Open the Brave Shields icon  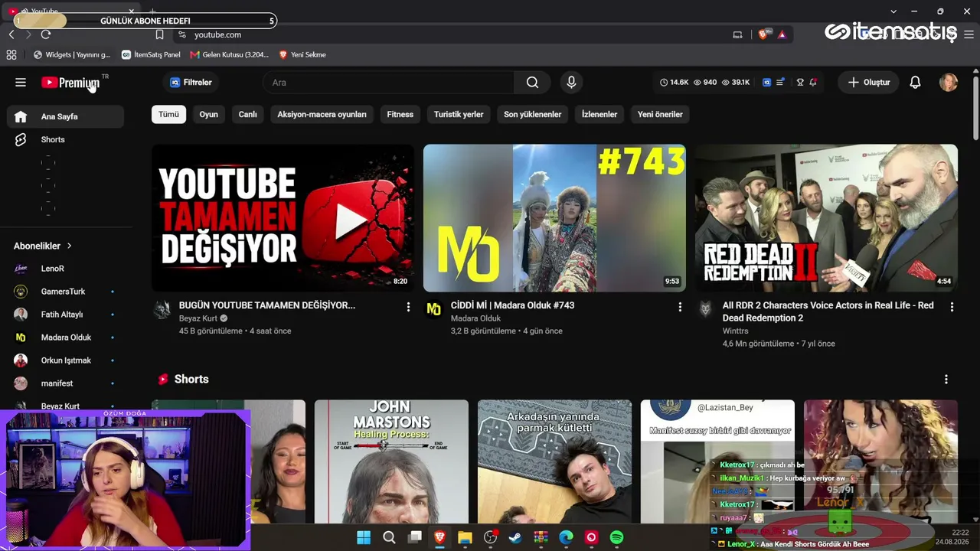763,34
